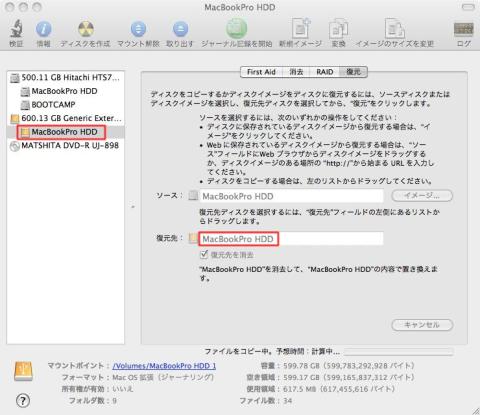The width and height of the screenshot is (480, 415).
Task: Click the Verify (検証) microscope toolbar icon
Action: tap(16, 29)
